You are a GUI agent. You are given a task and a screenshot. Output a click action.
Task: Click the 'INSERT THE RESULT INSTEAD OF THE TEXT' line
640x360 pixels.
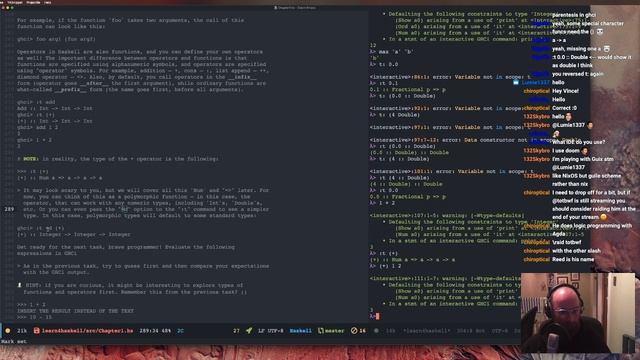point(76,311)
